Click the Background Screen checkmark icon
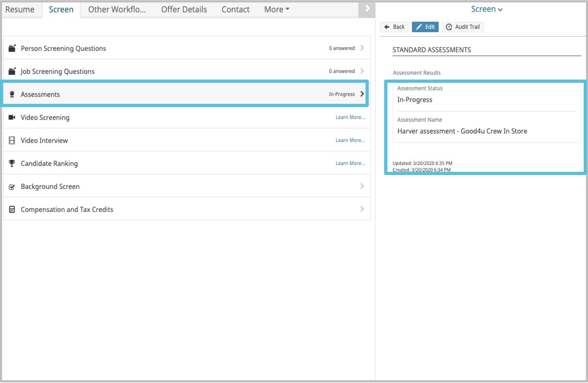The width and height of the screenshot is (588, 383). [12, 186]
